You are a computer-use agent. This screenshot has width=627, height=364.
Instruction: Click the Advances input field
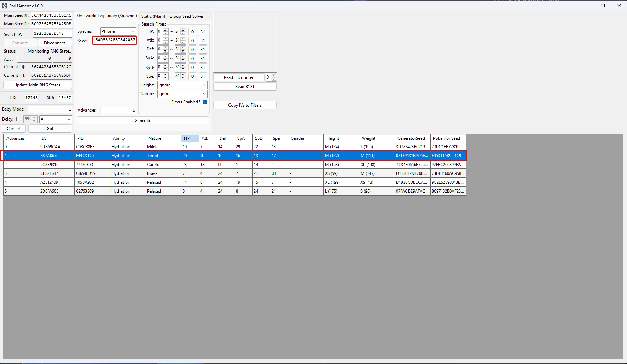pyautogui.click(x=118, y=111)
